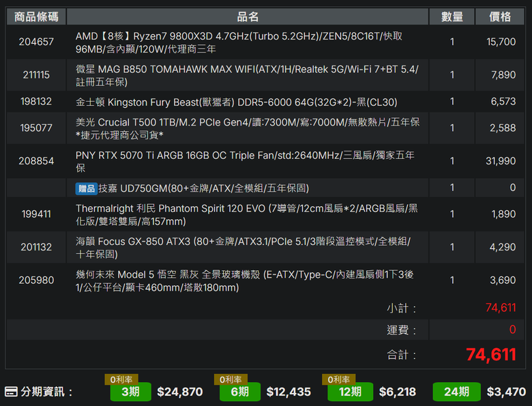Select the 3期 installment button
Image resolution: width=532 pixels, height=406 pixels.
click(x=131, y=392)
